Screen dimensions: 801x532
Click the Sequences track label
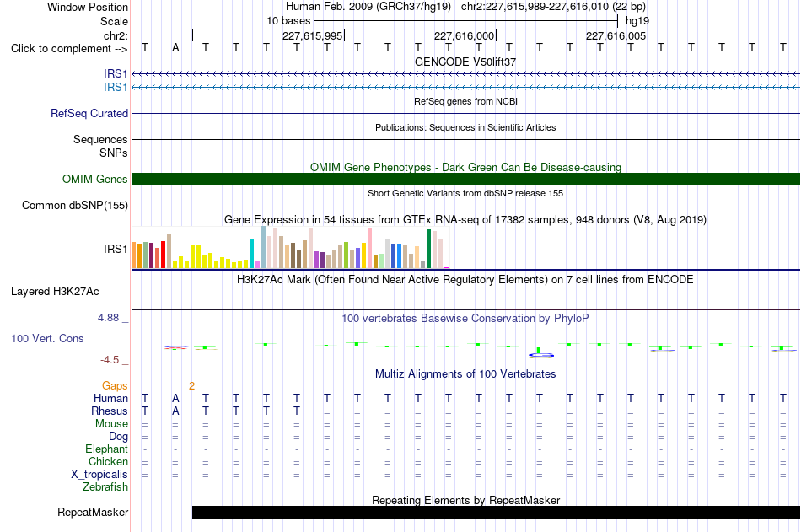tap(100, 139)
